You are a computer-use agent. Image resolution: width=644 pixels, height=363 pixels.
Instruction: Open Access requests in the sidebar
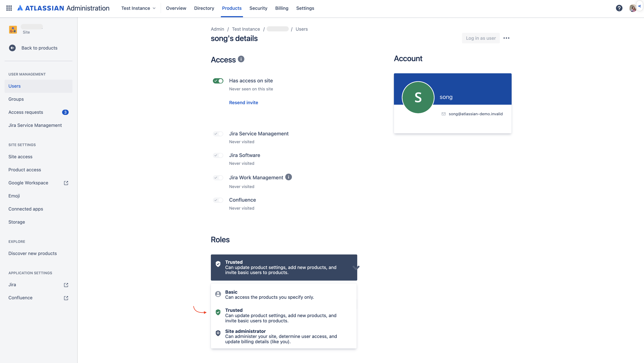point(39,112)
